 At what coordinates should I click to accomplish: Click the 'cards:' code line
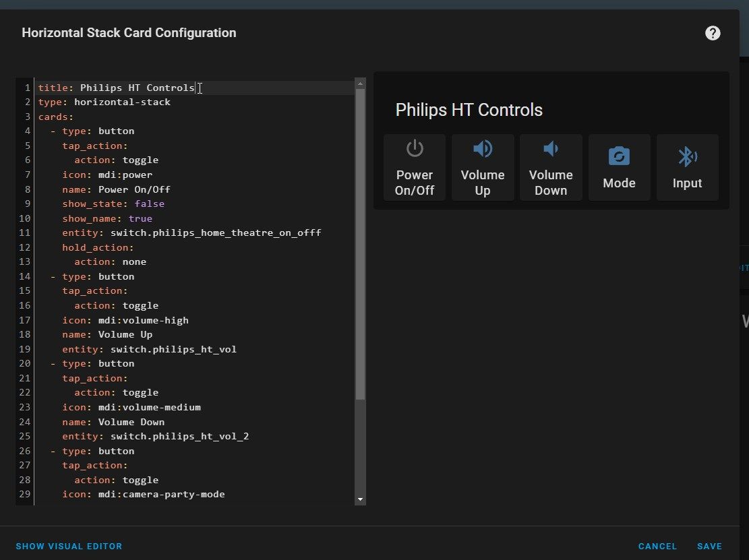click(56, 117)
